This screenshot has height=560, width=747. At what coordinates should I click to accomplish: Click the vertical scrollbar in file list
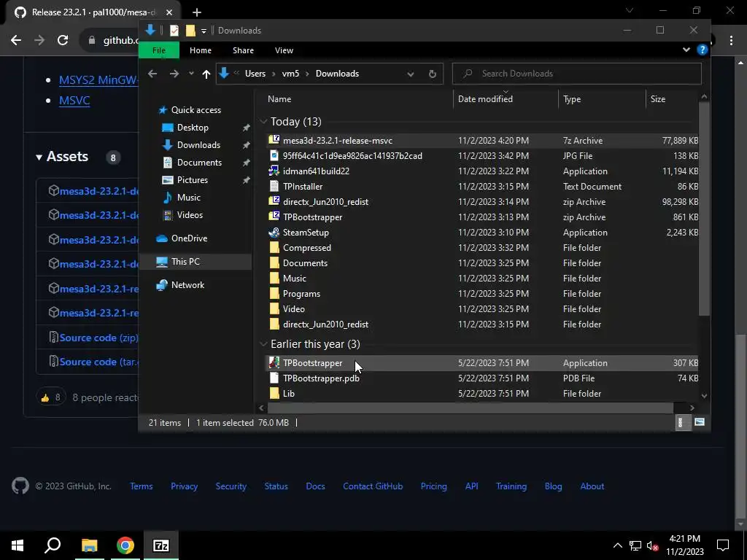(704, 209)
